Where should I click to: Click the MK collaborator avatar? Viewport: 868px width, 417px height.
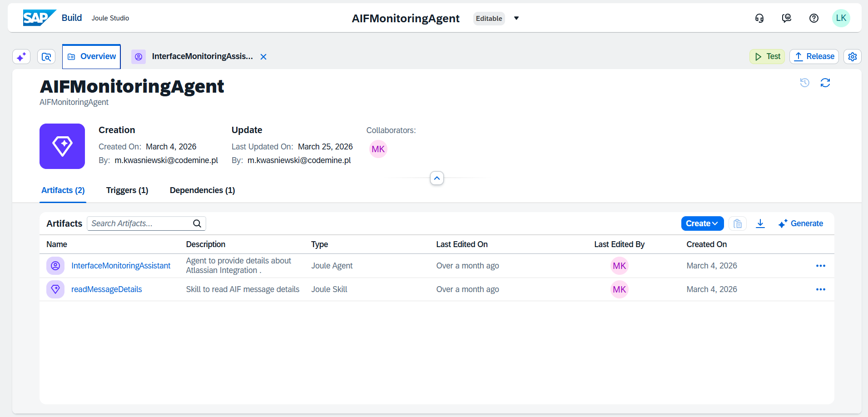point(378,149)
